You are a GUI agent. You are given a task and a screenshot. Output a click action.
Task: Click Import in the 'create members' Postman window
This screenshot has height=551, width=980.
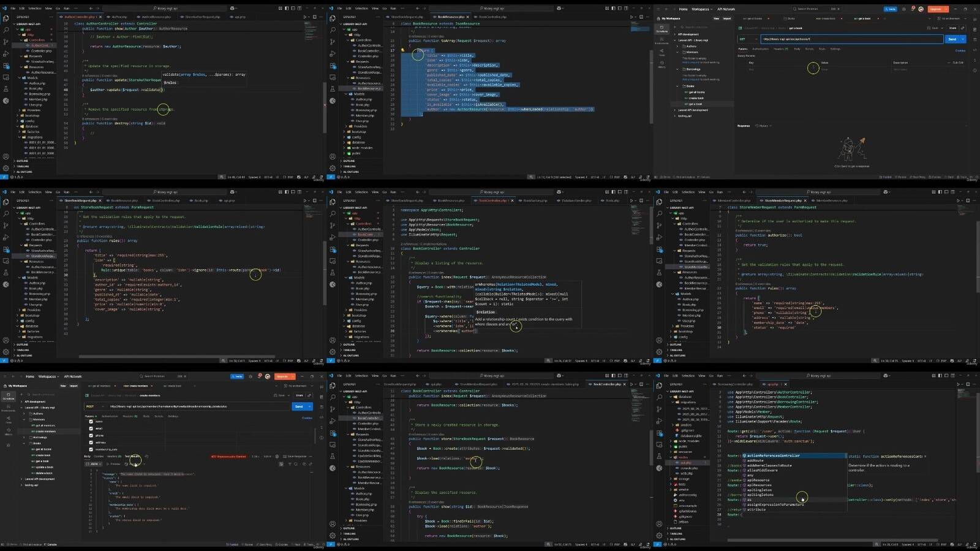73,386
